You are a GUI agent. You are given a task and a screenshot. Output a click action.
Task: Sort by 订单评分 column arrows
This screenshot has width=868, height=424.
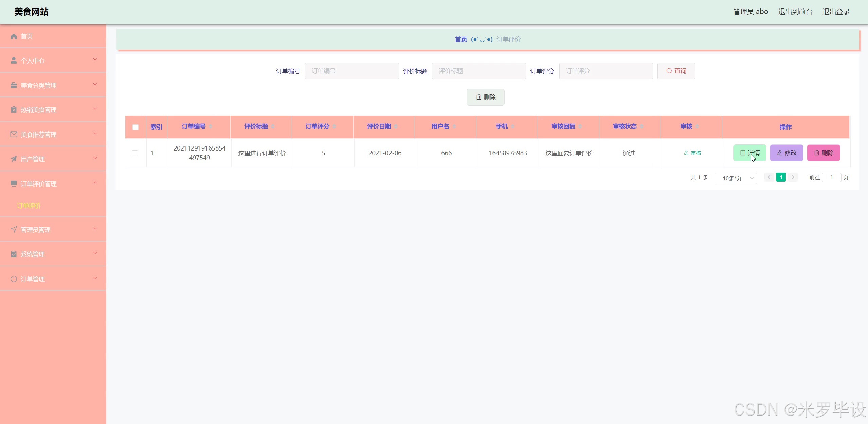tap(334, 127)
